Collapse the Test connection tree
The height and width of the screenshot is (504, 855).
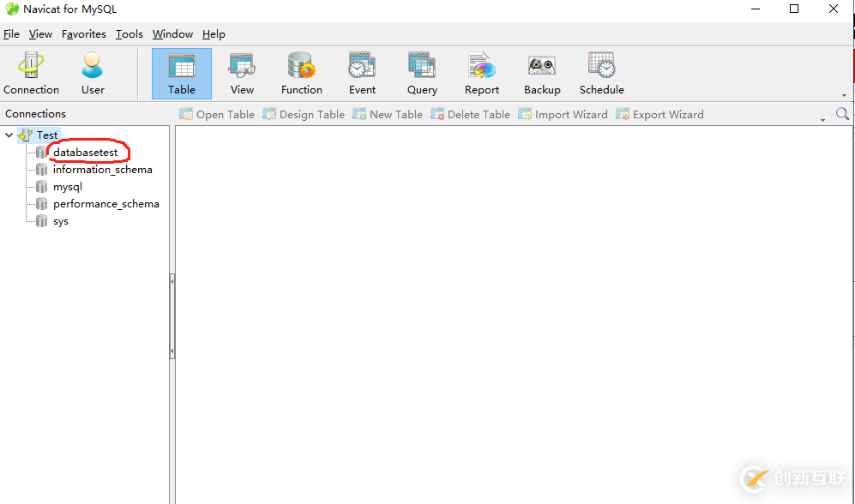pyautogui.click(x=9, y=135)
